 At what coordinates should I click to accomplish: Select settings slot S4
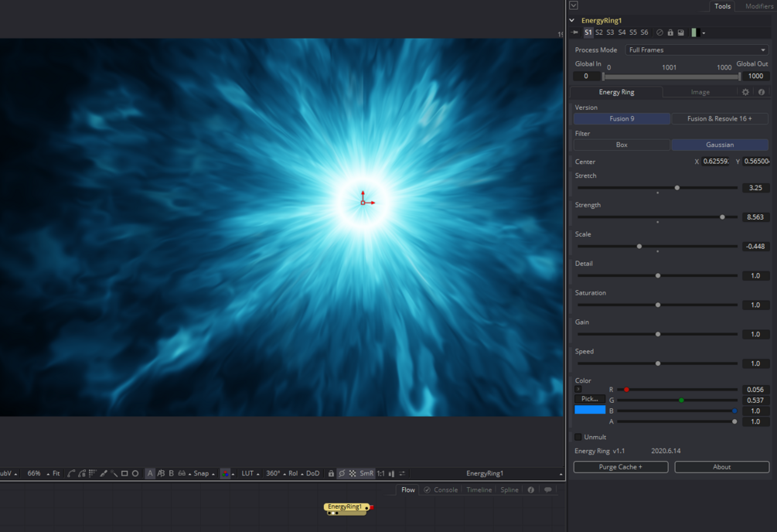click(622, 32)
